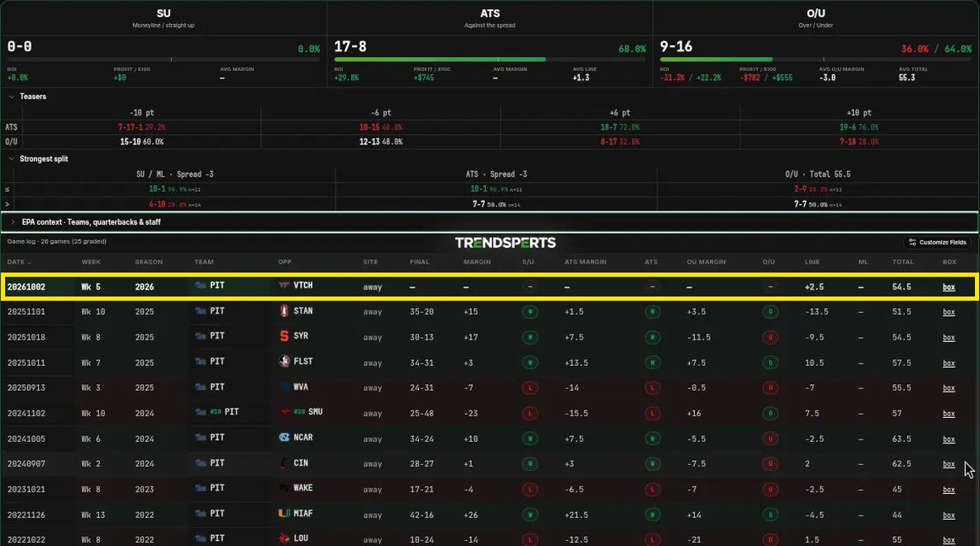Image resolution: width=980 pixels, height=546 pixels.
Task: Click the ATS loss badge in the WVA row
Action: tap(652, 388)
